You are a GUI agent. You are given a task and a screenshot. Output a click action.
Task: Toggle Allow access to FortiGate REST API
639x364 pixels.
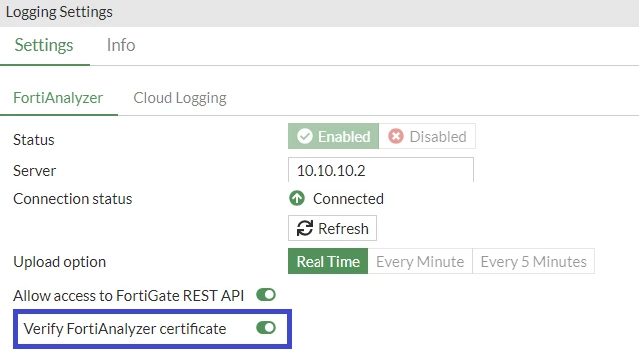coord(266,295)
